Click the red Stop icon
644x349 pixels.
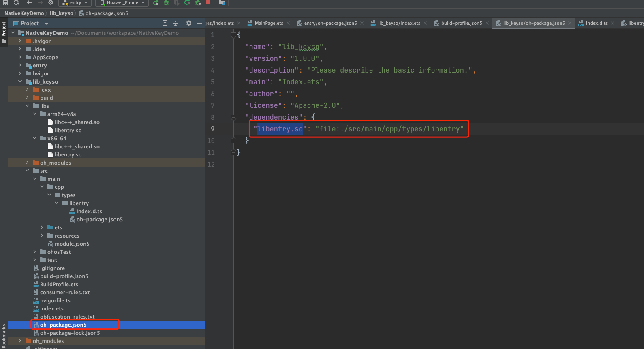point(208,2)
